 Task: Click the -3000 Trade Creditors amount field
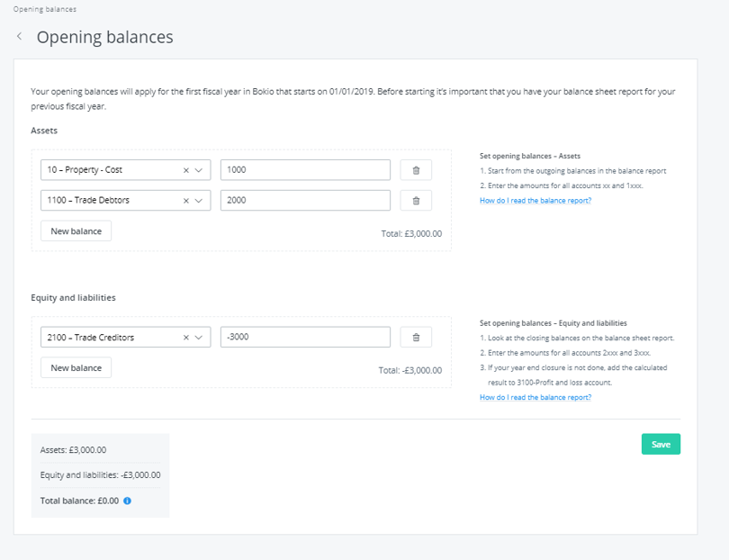point(306,337)
